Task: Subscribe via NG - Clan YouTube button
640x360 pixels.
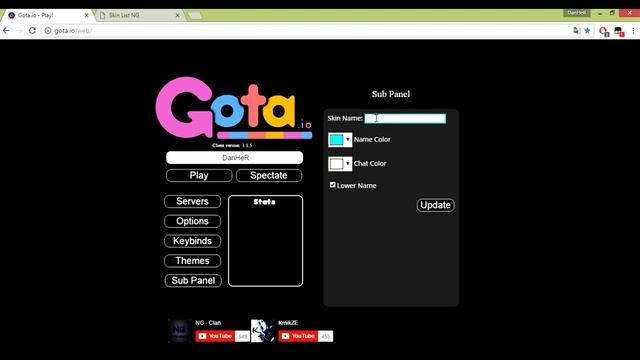Action: pyautogui.click(x=215, y=336)
